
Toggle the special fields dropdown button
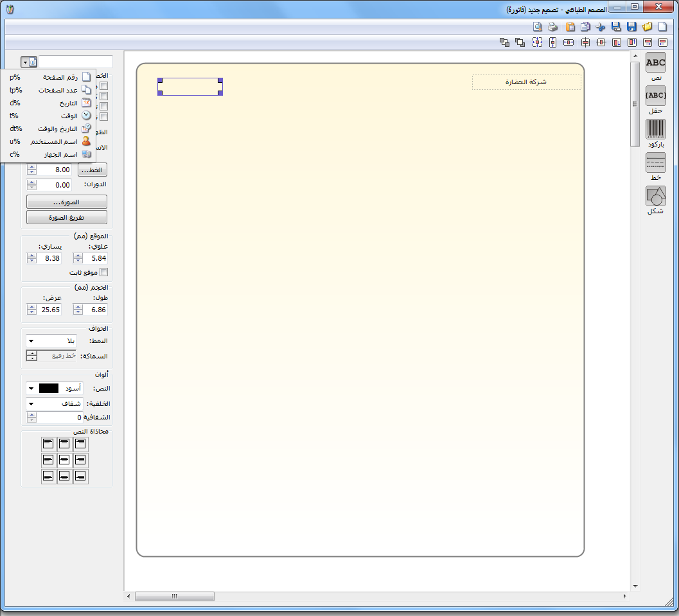point(29,62)
